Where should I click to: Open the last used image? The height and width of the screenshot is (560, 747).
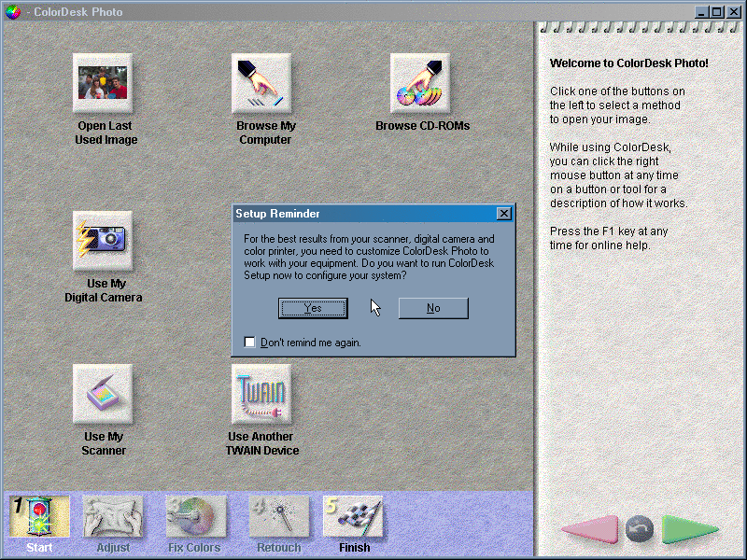(103, 83)
